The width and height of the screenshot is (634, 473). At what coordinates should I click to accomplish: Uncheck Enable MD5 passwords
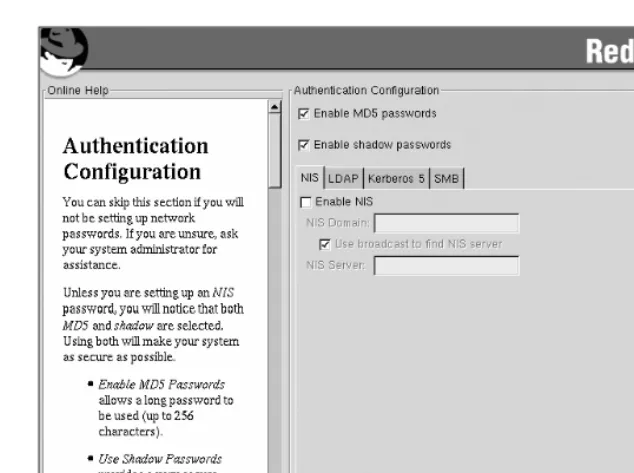(x=304, y=114)
